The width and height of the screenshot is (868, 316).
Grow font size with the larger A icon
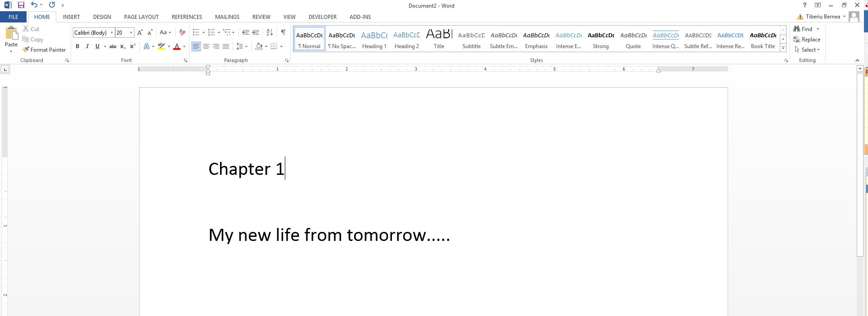coord(140,32)
